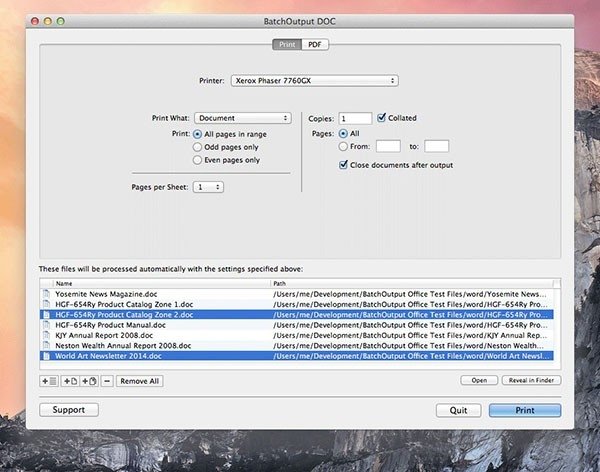Click the Neston Wealth Annual Report file icon
The width and height of the screenshot is (600, 472).
[x=46, y=346]
